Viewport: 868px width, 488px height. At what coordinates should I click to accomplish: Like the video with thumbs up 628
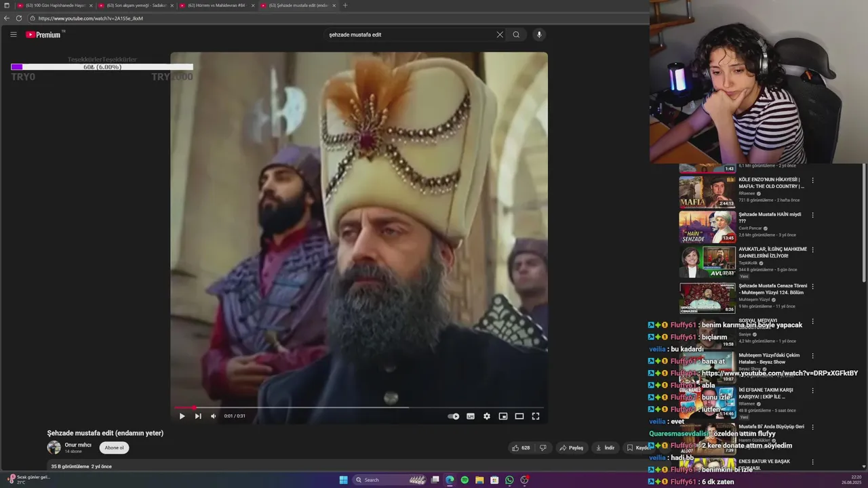(521, 448)
